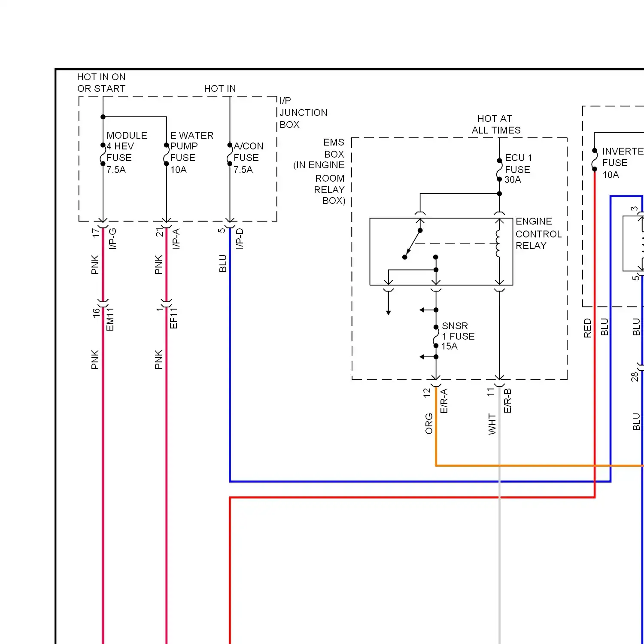Click the "INVERTE FUSE 10A" label
Viewport: 644px width, 644px height.
click(x=623, y=163)
